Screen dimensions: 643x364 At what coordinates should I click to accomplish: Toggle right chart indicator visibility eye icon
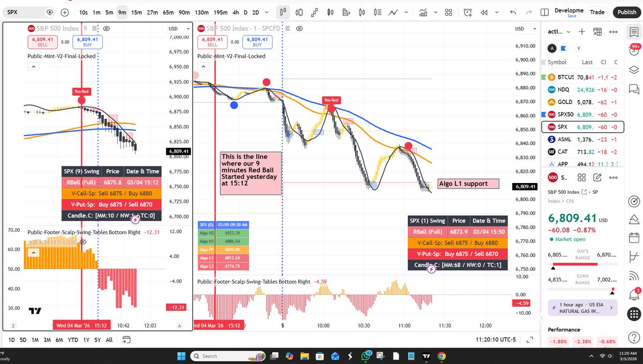[300, 28]
